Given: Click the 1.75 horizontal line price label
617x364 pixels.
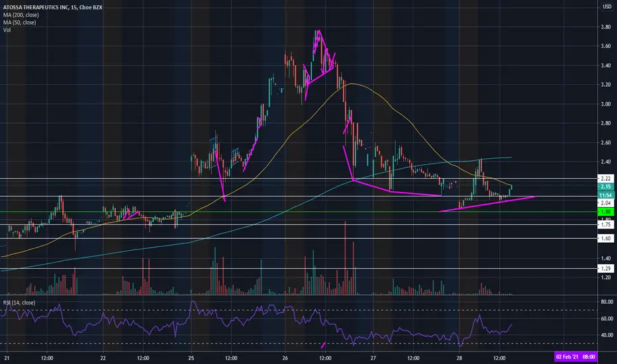Looking at the screenshot, I should [x=606, y=225].
